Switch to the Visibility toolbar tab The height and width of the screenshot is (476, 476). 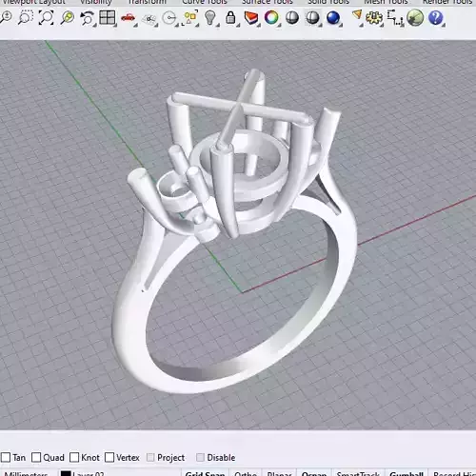tap(95, 2)
